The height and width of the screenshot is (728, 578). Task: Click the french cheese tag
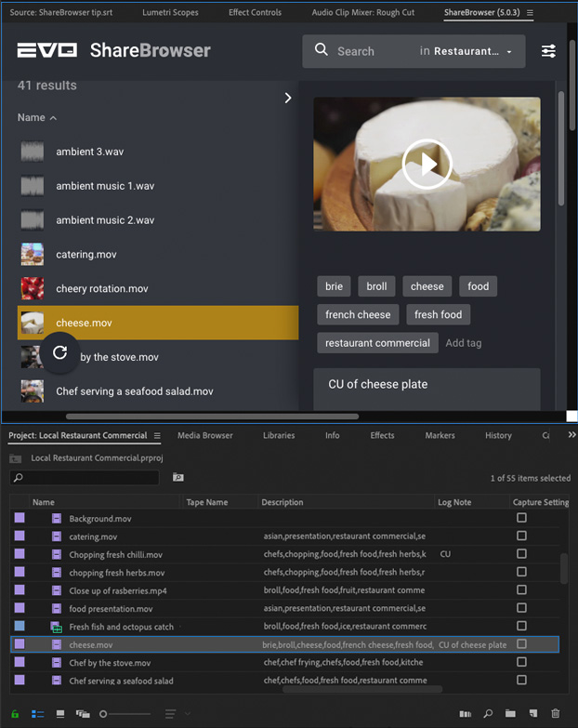[x=358, y=315]
